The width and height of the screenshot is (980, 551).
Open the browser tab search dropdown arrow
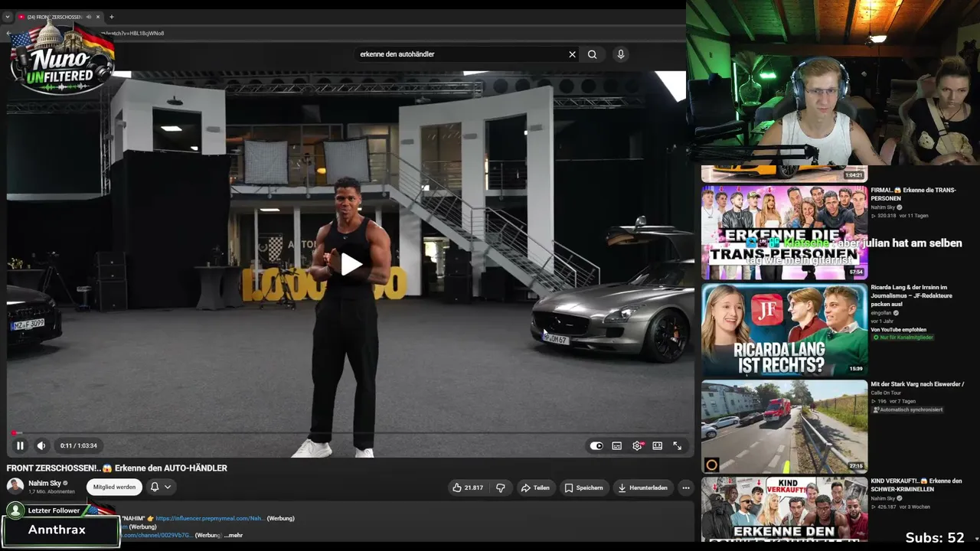[8, 17]
